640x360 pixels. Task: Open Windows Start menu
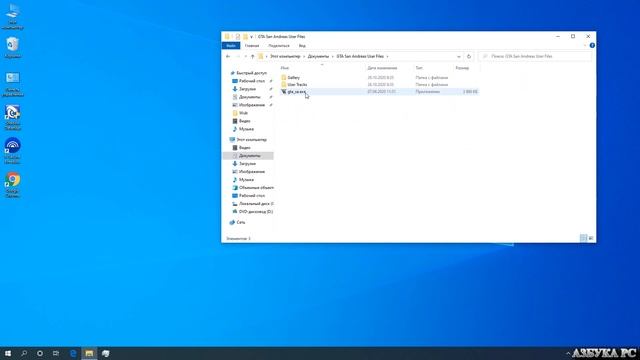click(8, 353)
